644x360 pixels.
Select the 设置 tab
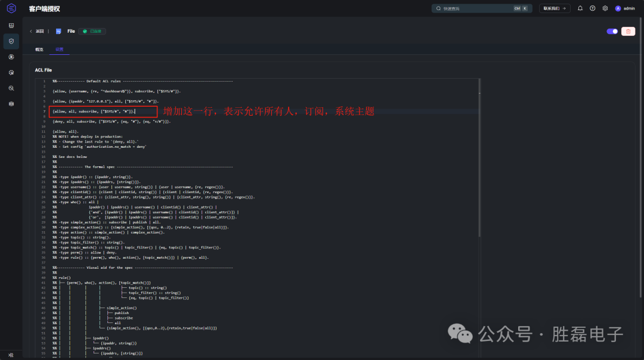(x=60, y=49)
